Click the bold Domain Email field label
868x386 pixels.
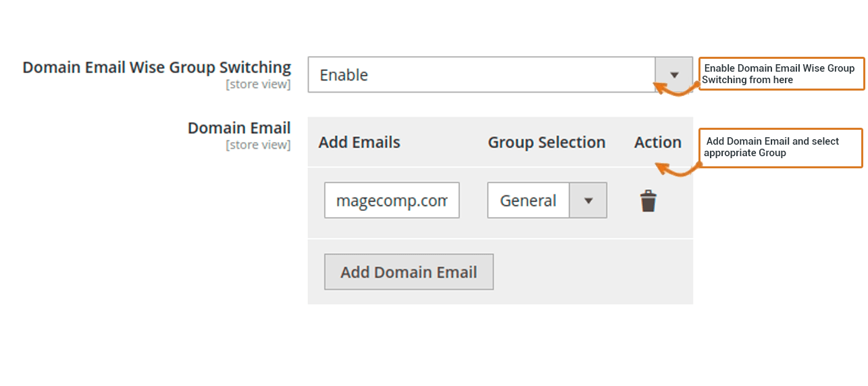[x=239, y=128]
